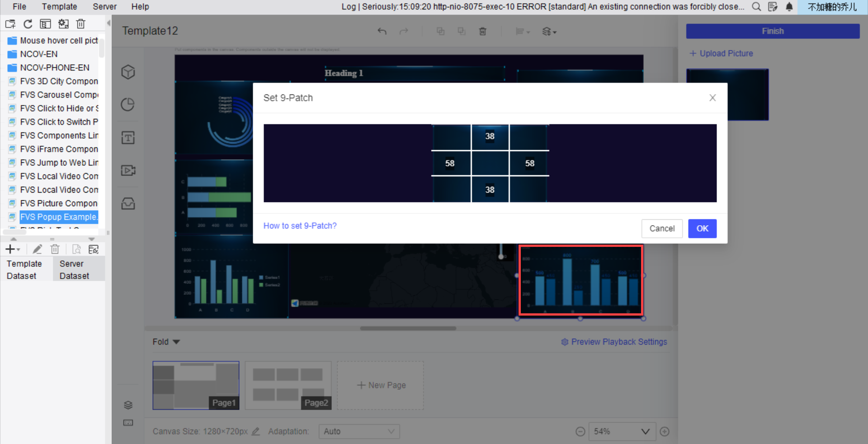Preview dataset with the magnifier icon

(76, 249)
